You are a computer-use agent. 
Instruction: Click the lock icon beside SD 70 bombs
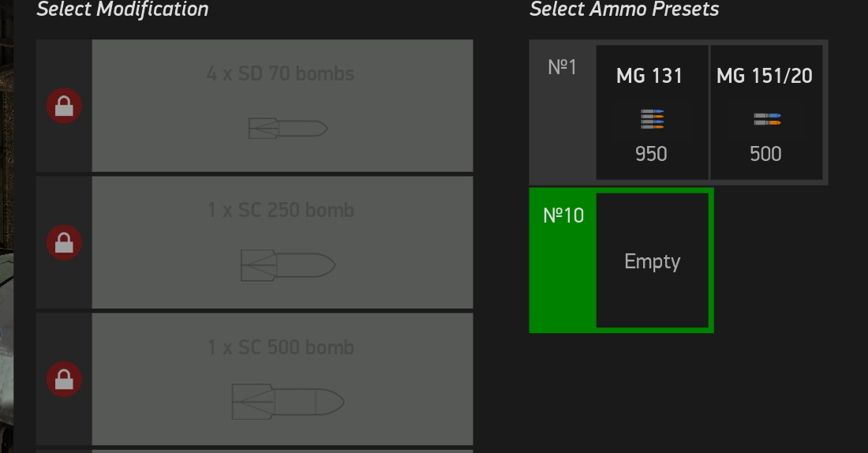tap(64, 106)
